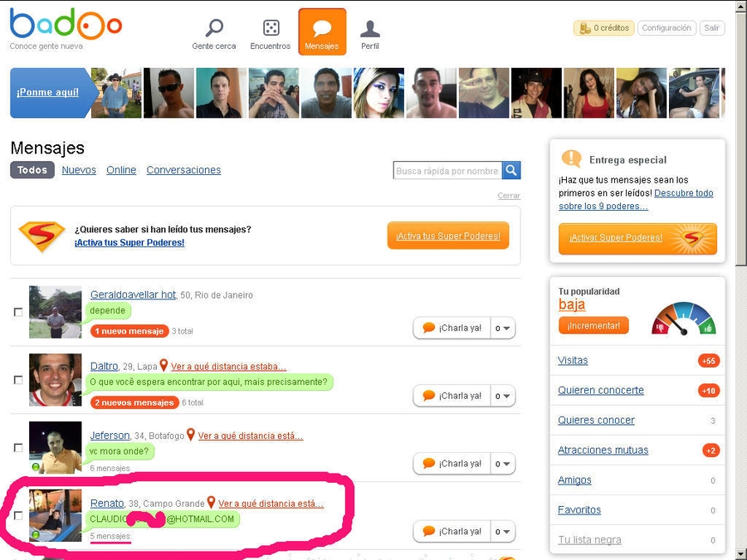Select the Geraldoavellar.hot message checkbox
Image resolution: width=747 pixels, height=560 pixels.
(18, 312)
